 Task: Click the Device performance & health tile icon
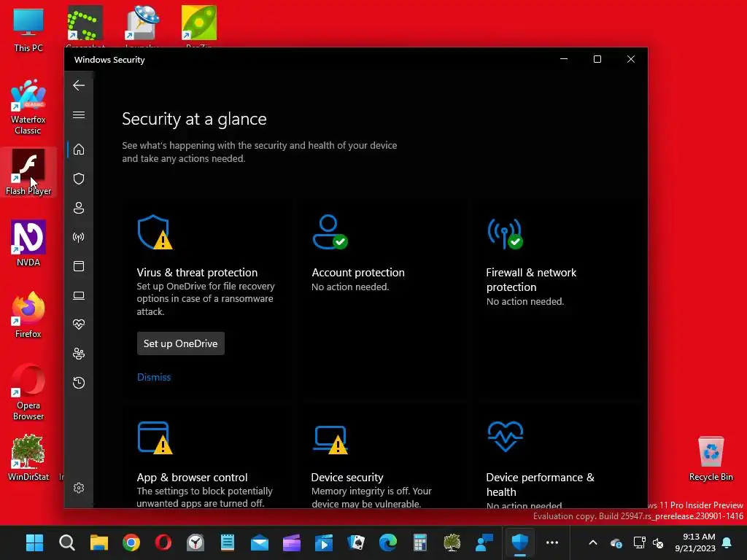[505, 437]
